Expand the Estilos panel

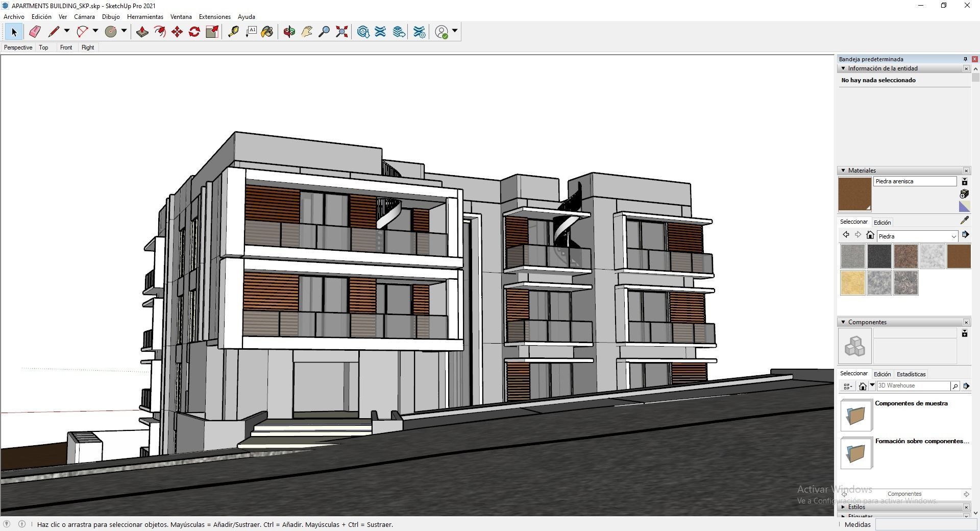[x=843, y=507]
